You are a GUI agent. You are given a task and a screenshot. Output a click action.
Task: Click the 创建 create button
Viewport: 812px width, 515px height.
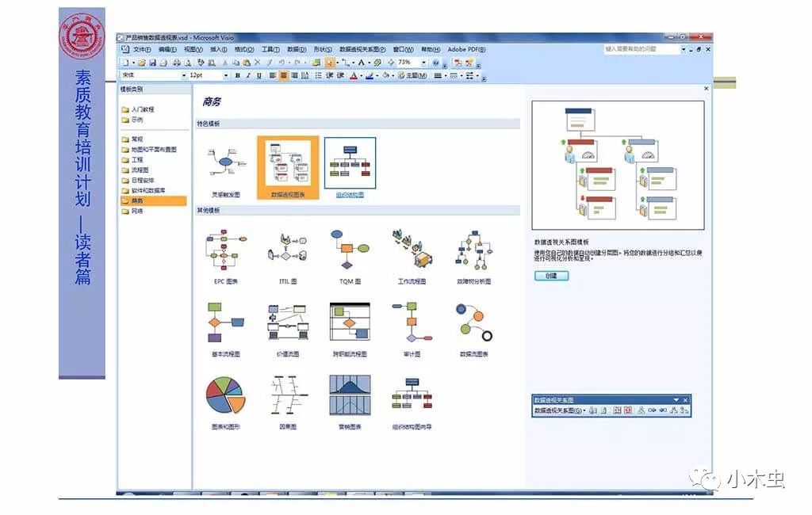click(552, 276)
